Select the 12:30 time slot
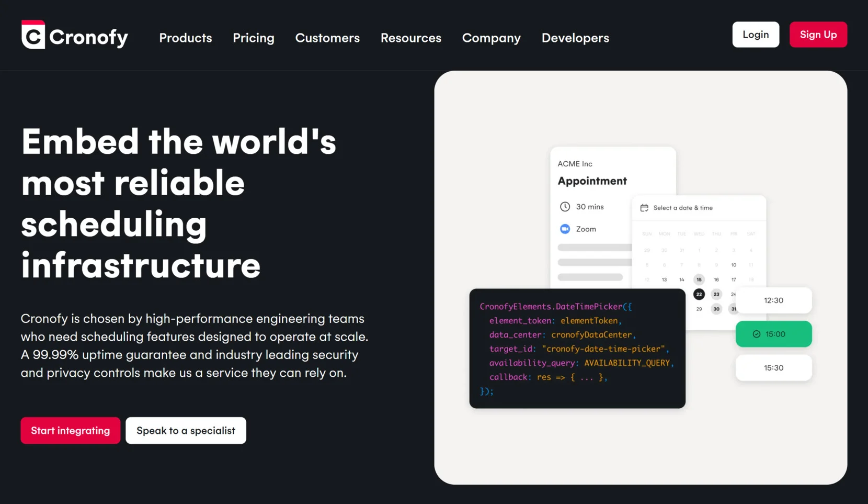The width and height of the screenshot is (868, 504). tap(773, 300)
